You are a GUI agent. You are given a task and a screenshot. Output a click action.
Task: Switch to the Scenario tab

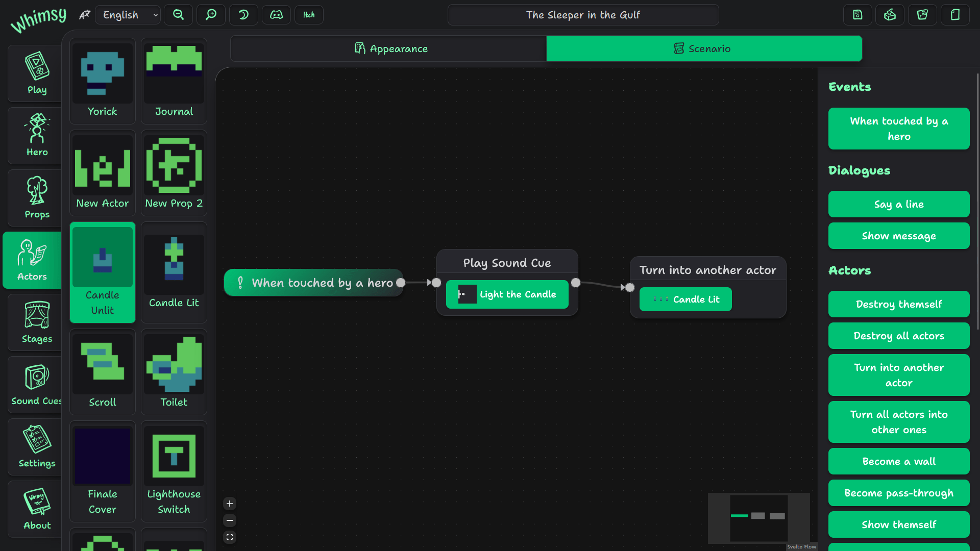pos(704,48)
